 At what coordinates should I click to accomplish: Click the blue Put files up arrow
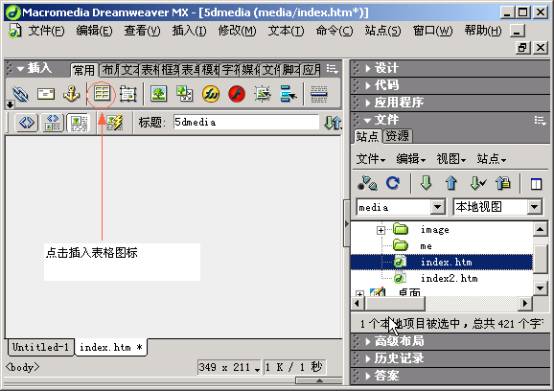tap(451, 183)
